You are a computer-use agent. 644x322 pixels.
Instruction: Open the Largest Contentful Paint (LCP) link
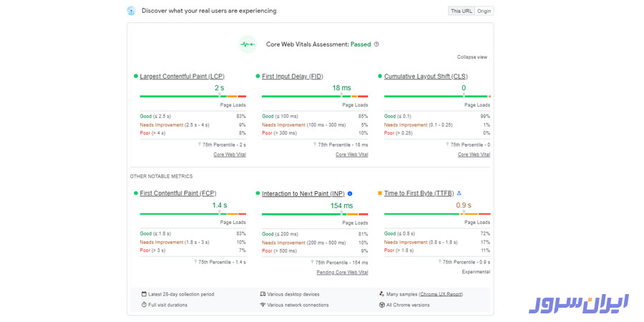(182, 77)
